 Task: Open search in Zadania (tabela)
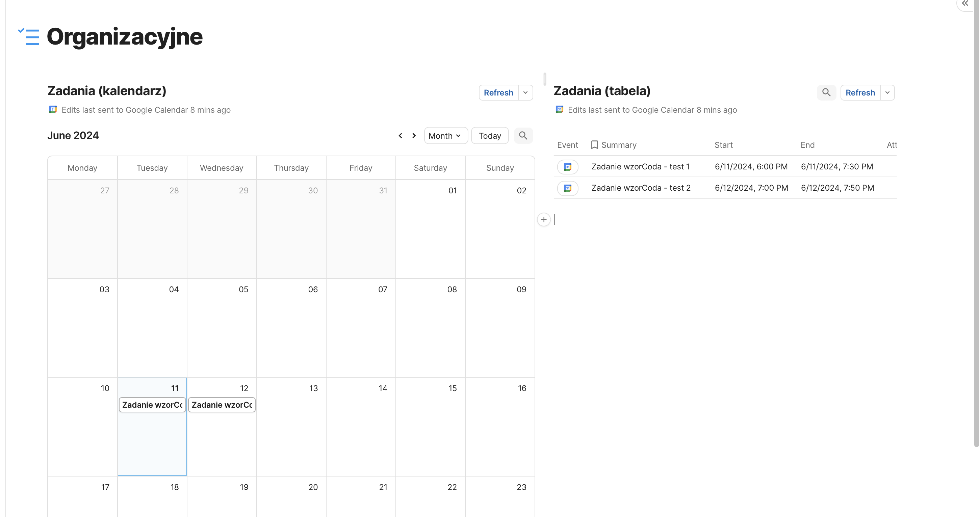(826, 92)
